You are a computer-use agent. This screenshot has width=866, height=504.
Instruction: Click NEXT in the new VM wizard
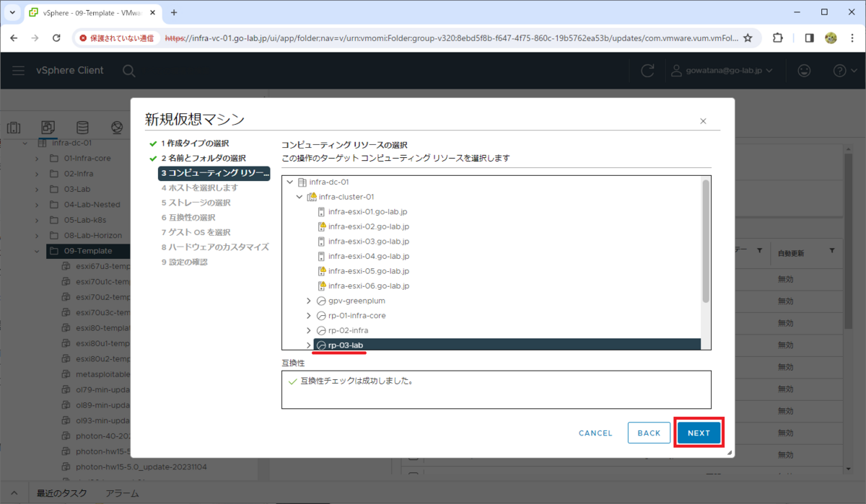[x=699, y=433]
